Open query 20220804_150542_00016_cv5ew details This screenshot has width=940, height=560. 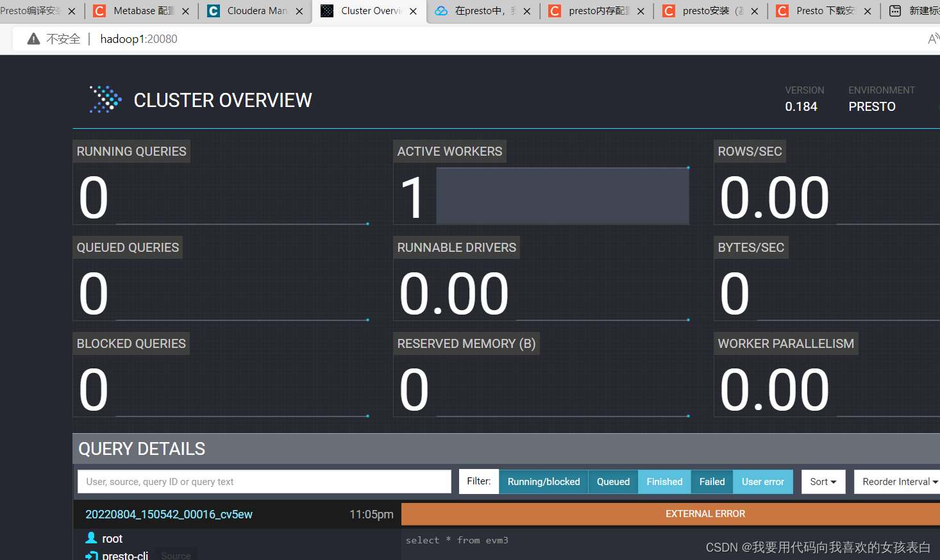coord(169,514)
